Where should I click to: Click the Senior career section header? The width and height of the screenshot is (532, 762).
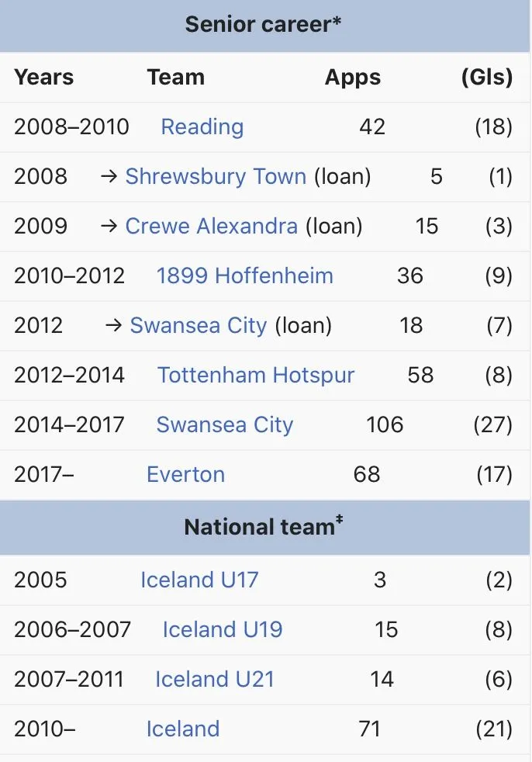click(x=264, y=25)
